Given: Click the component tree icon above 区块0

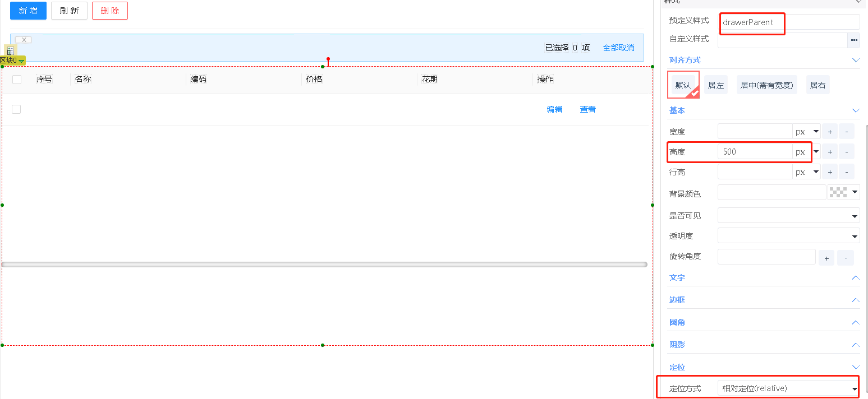Looking at the screenshot, I should pos(10,51).
